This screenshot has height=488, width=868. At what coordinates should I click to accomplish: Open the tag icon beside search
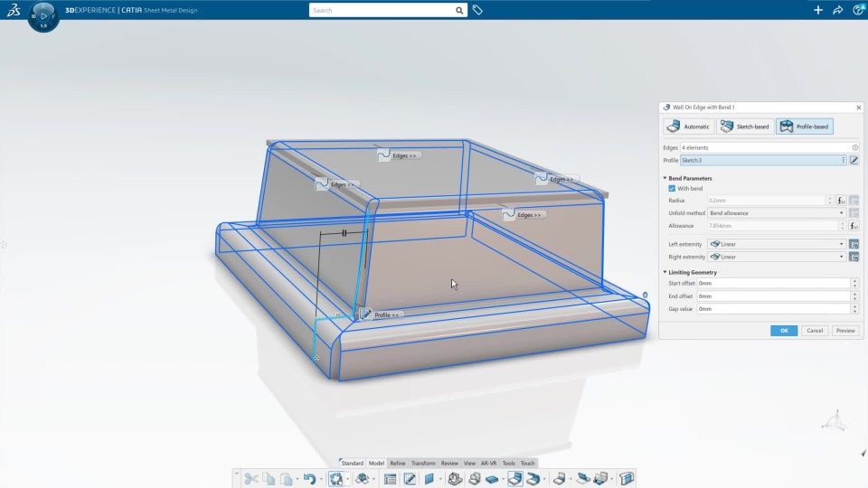[x=477, y=10]
